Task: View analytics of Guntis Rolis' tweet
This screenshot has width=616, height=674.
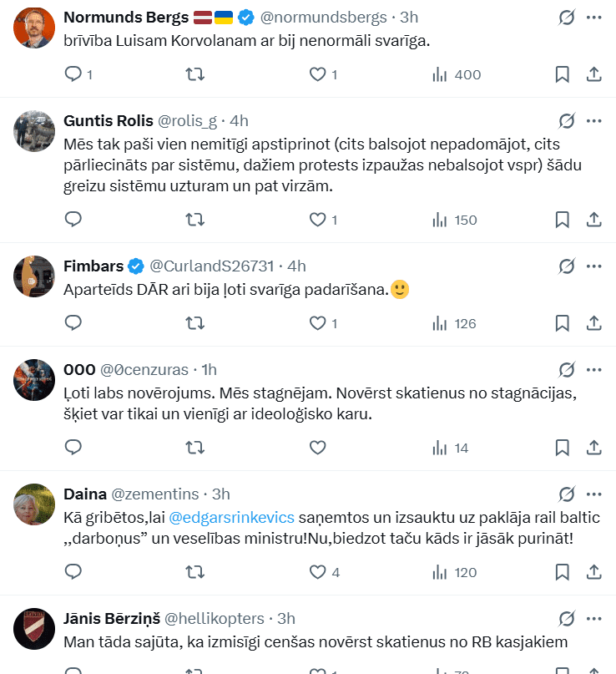Action: coord(454,220)
